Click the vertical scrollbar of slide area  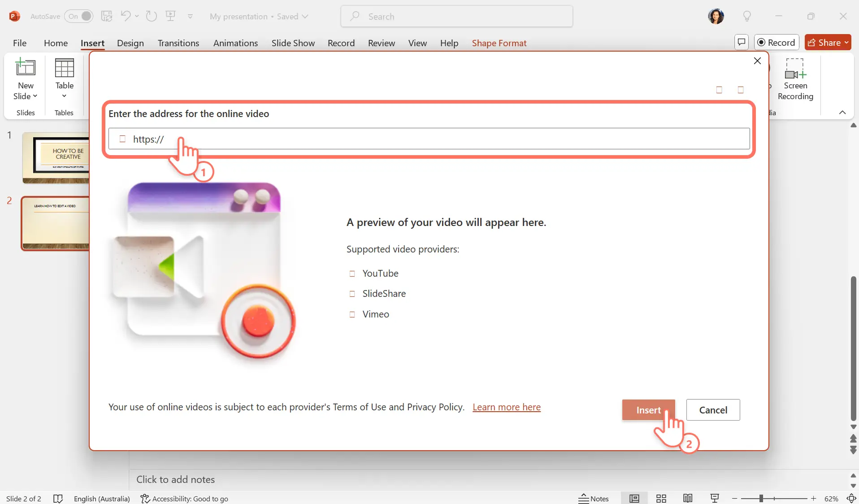(854, 348)
